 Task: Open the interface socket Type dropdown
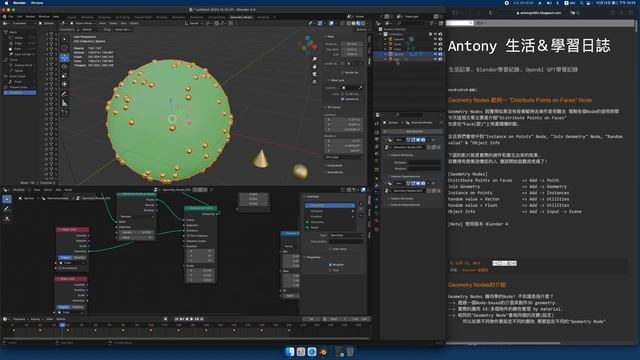pos(346,236)
